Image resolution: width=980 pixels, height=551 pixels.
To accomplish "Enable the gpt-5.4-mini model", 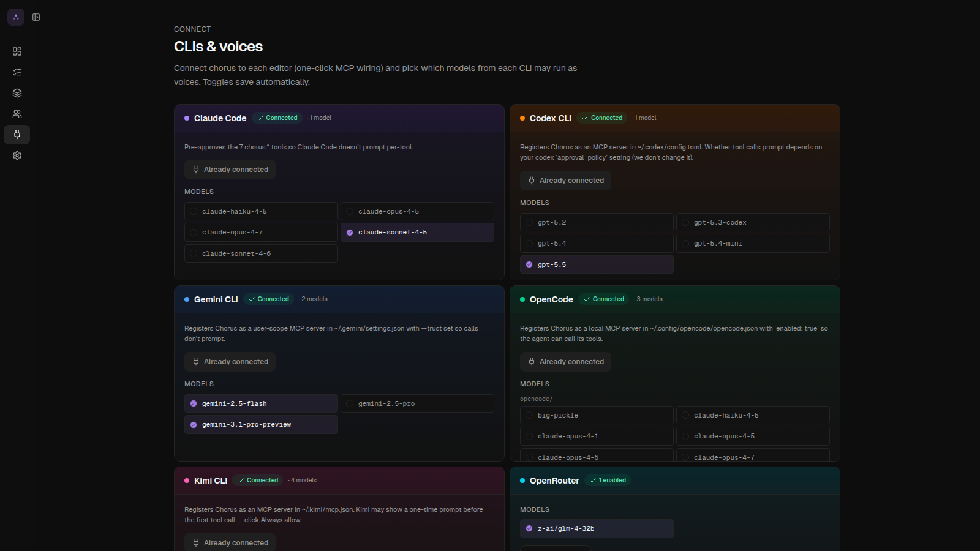I will click(x=753, y=244).
